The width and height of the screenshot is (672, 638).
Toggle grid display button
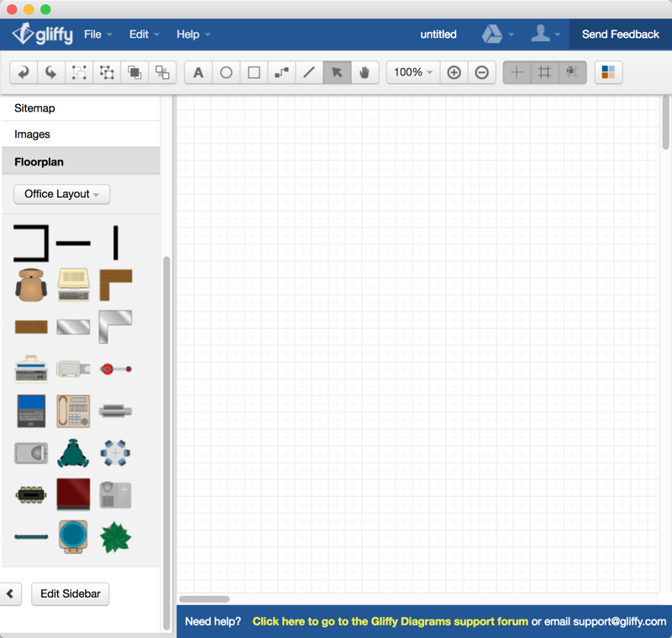(544, 72)
